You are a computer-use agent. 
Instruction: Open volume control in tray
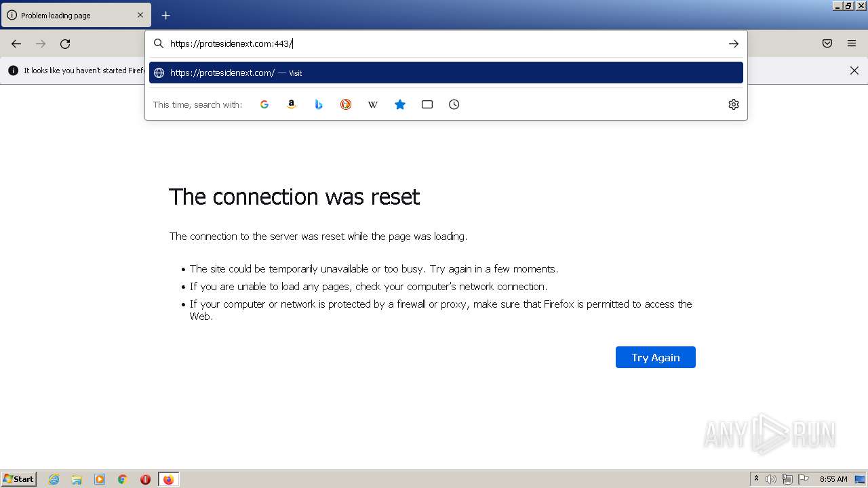[x=770, y=479]
